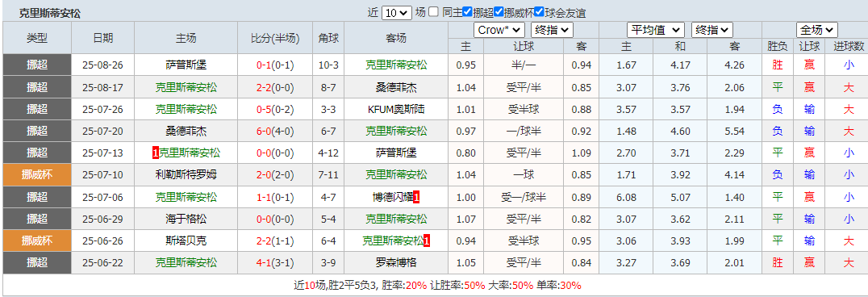
Task: Click the red card badge beside 博德闪耀
Action: click(416, 197)
